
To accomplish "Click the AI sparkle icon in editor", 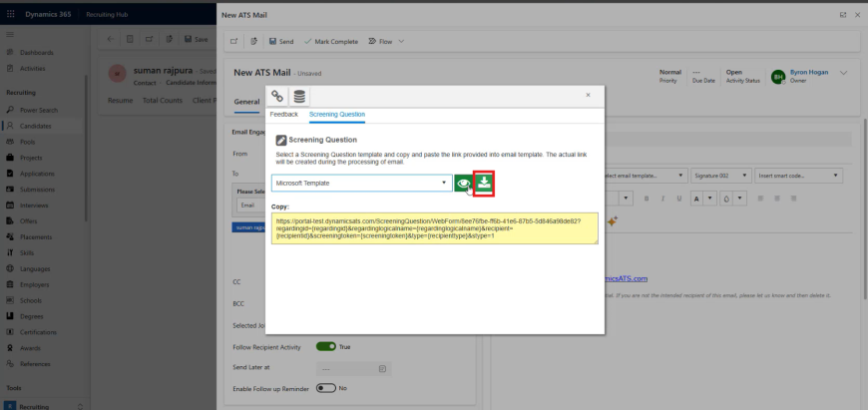I will 612,221.
